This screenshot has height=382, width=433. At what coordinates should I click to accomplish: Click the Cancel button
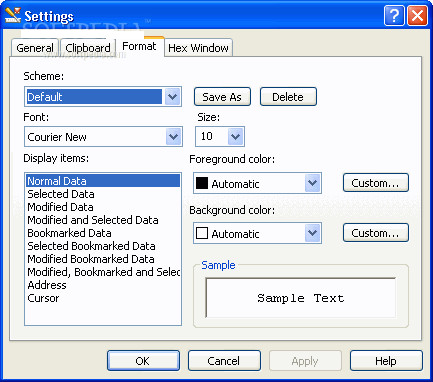click(x=224, y=361)
